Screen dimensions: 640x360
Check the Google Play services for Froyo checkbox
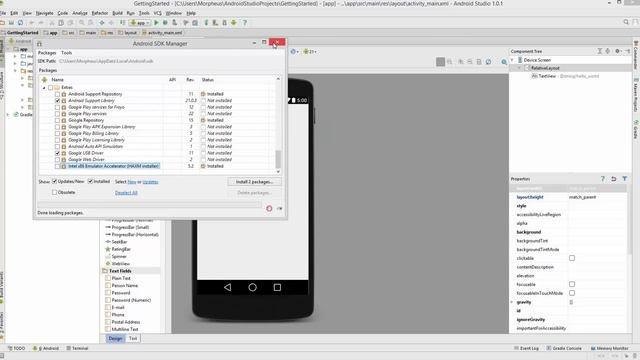tap(58, 107)
